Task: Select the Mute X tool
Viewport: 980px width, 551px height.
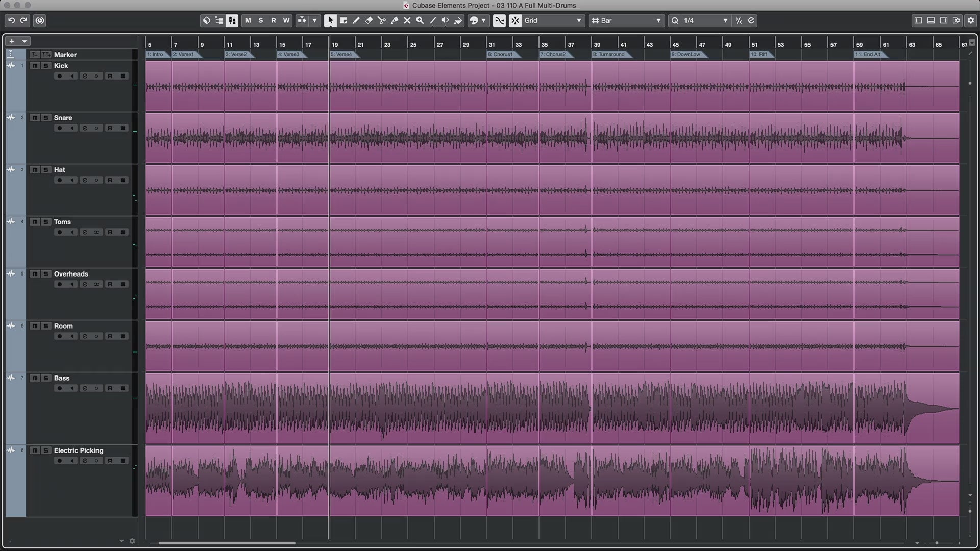Action: tap(407, 20)
